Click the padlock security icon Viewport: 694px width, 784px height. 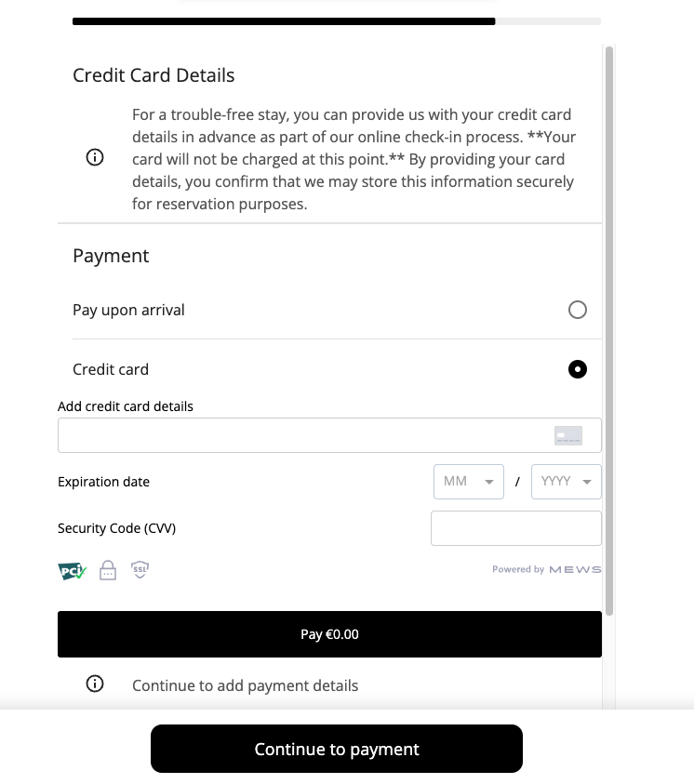click(108, 570)
